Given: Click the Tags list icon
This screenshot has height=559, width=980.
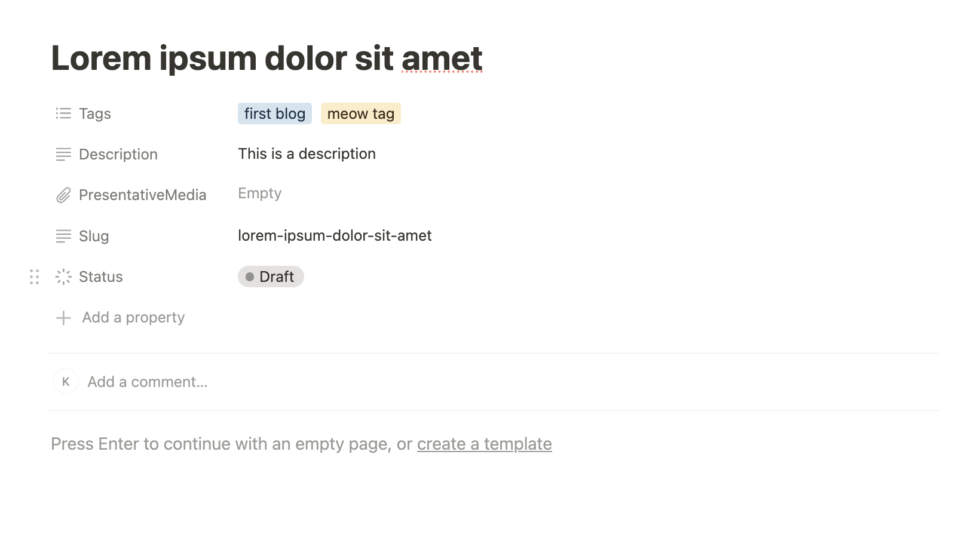Looking at the screenshot, I should (x=63, y=113).
